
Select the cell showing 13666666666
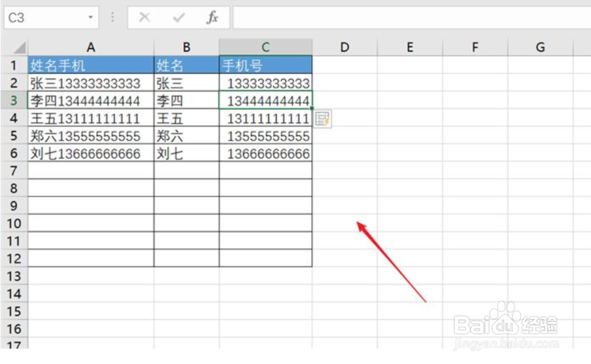(x=265, y=153)
